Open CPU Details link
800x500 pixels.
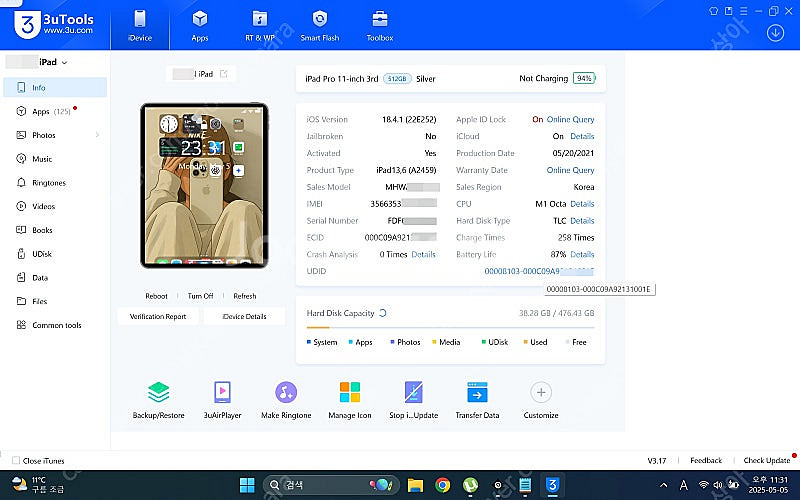(x=582, y=204)
